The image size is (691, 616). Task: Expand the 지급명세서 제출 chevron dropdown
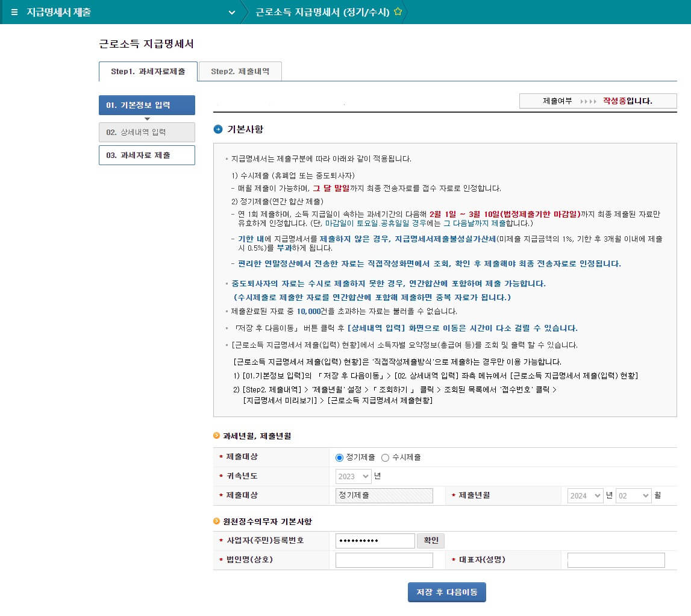232,13
